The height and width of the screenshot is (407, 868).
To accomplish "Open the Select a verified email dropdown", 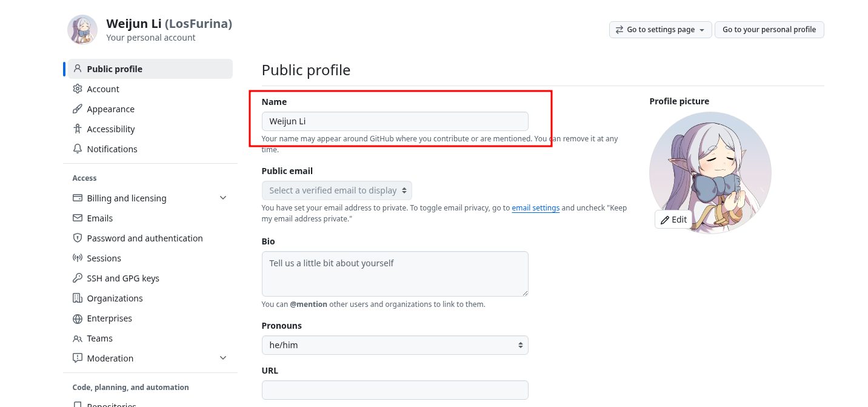I will click(336, 190).
